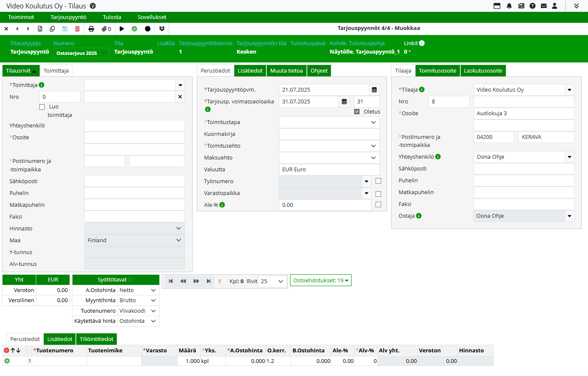Open notifications bell icon

(x=509, y=6)
